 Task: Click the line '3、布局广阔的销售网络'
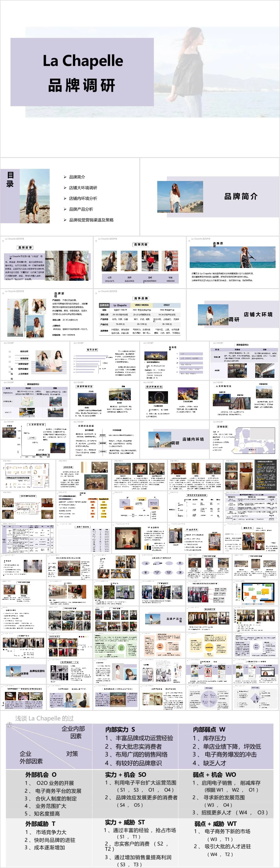[136, 754]
